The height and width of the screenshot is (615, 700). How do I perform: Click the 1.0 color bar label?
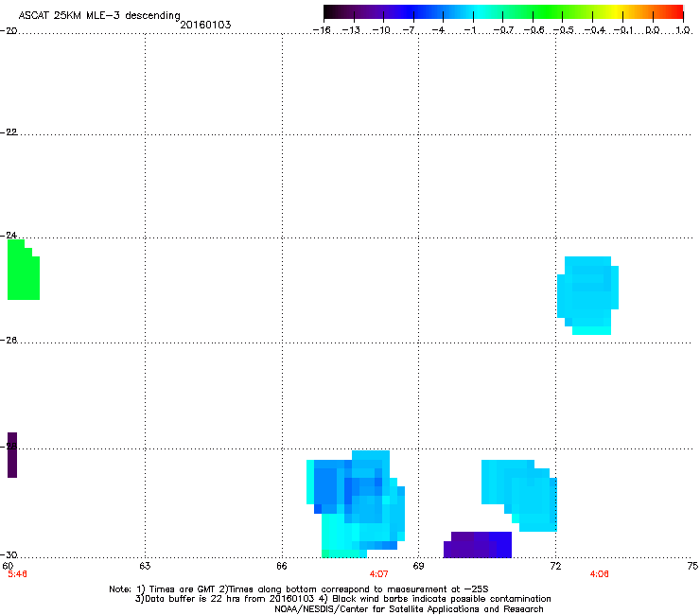tap(683, 30)
